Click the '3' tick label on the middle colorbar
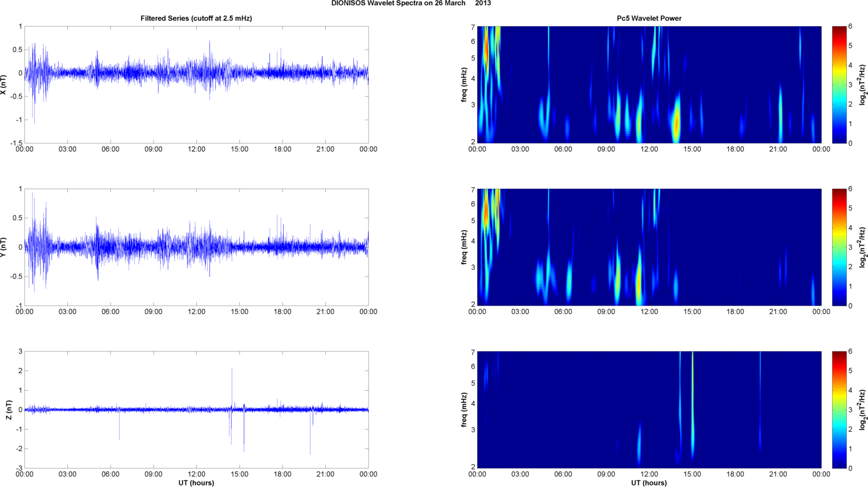 tap(850, 247)
